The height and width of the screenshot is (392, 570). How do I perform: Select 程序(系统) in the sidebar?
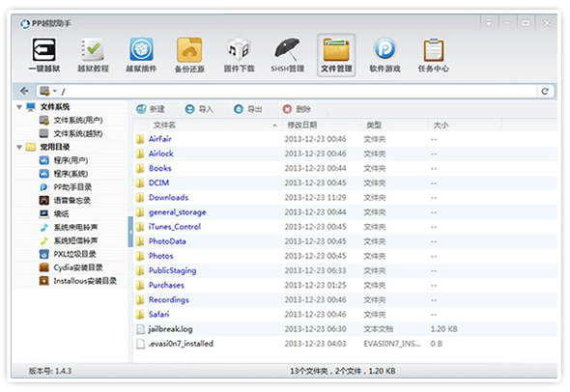tap(64, 174)
